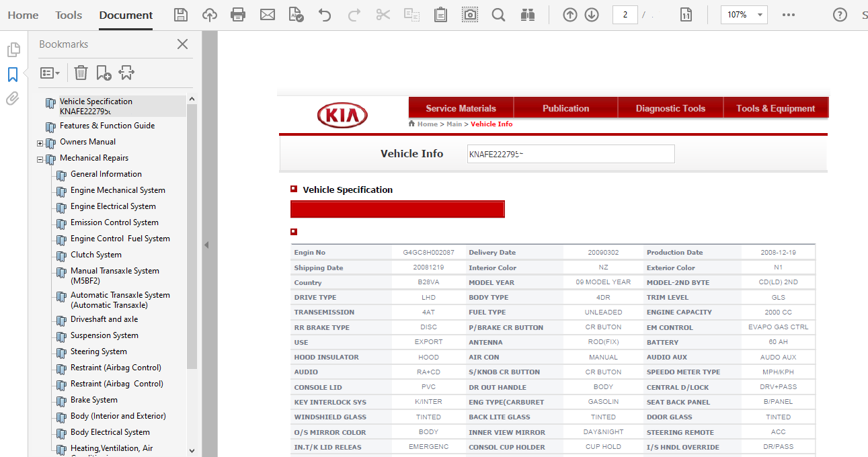Screen dimensions: 868x457
Task: Switch to the Home tab
Action: 23,15
